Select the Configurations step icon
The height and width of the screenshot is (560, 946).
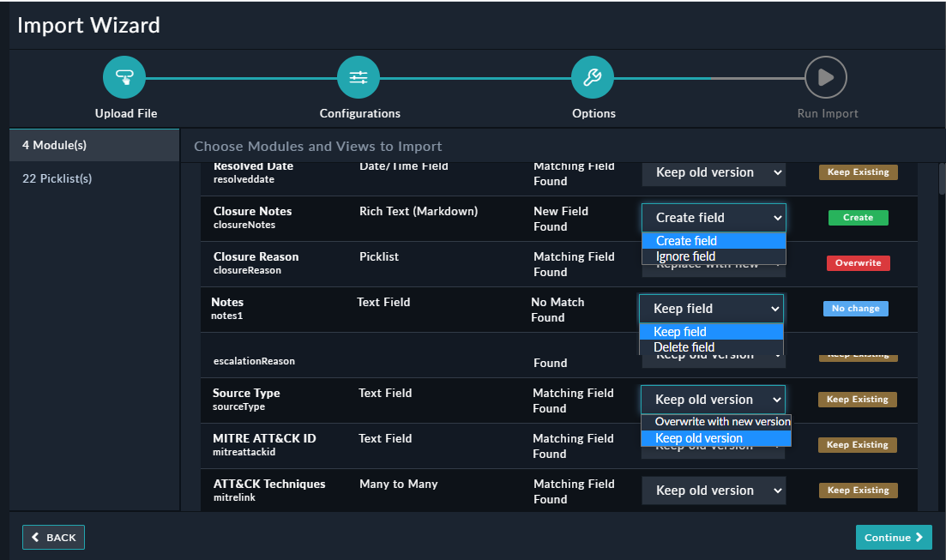pos(359,76)
